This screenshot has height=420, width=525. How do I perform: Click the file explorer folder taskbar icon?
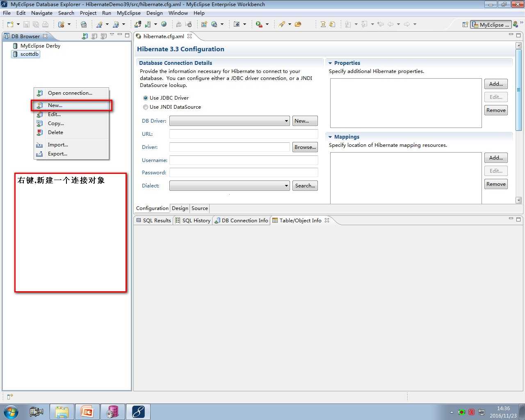[x=62, y=412]
